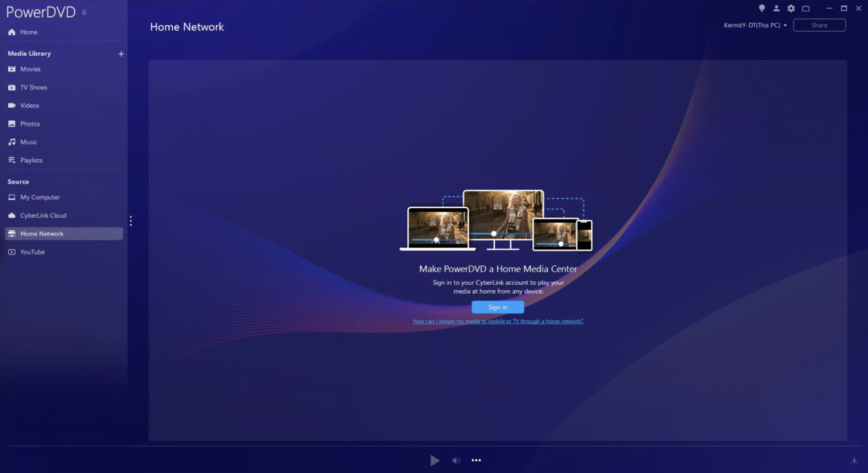Open PowerDVD settings with the gear icon
Viewport: 868px width, 473px height.
(x=791, y=8)
